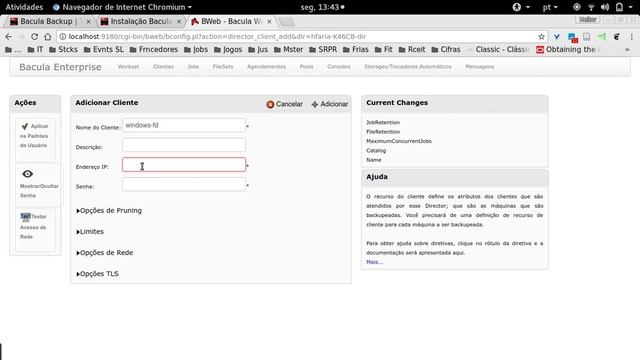Expand Opções de Rede section
Screen dimensions: 640x360
pos(104,253)
